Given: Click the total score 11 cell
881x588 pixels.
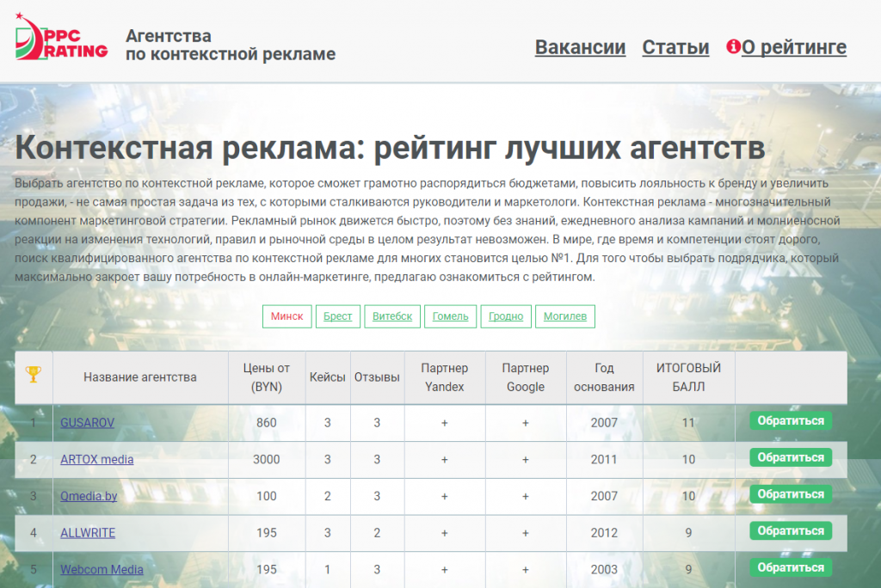Looking at the screenshot, I should coord(688,423).
